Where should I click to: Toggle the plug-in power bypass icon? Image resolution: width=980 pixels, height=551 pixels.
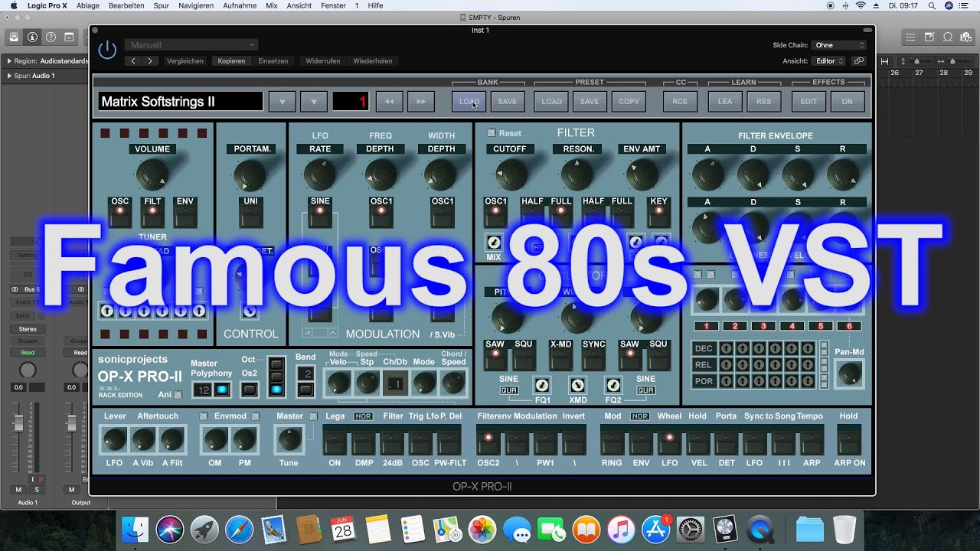pos(107,51)
